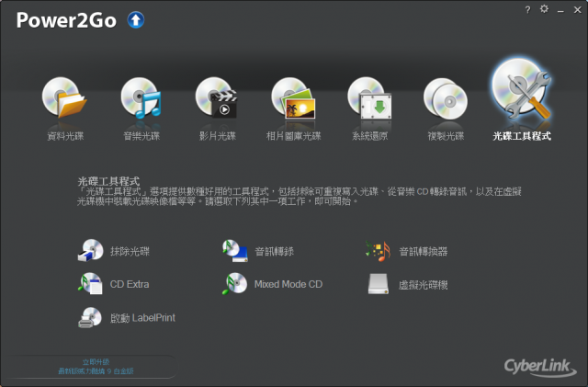Click the 資料光碟 label text
Image resolution: width=588 pixels, height=387 pixels.
(x=65, y=136)
